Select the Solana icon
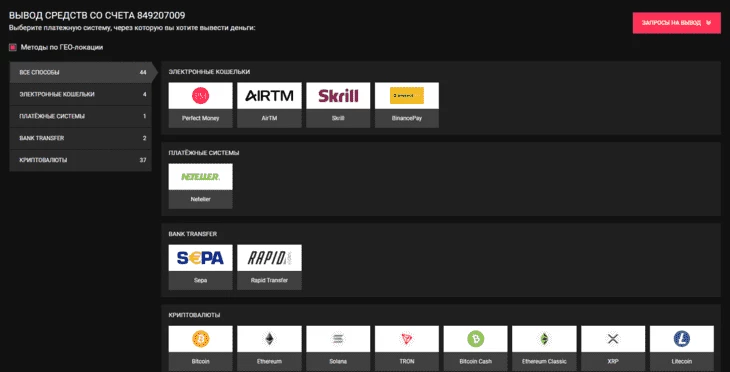Image resolution: width=730 pixels, height=372 pixels. (338, 339)
